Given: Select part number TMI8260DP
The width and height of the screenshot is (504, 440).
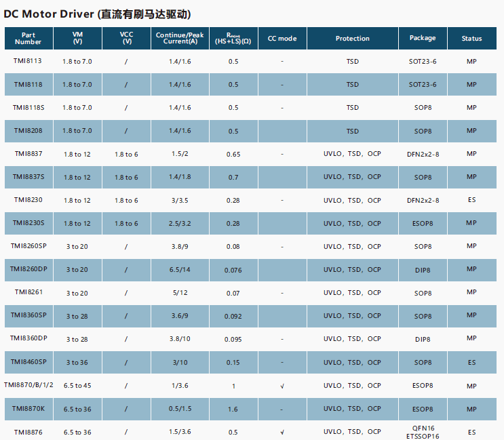Looking at the screenshot, I should click(28, 269).
